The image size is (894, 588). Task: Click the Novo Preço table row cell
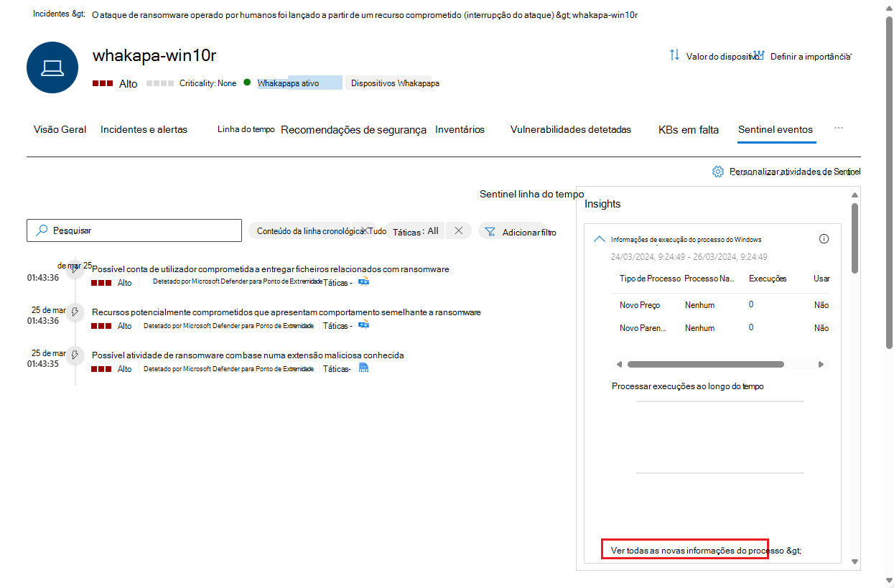[640, 305]
